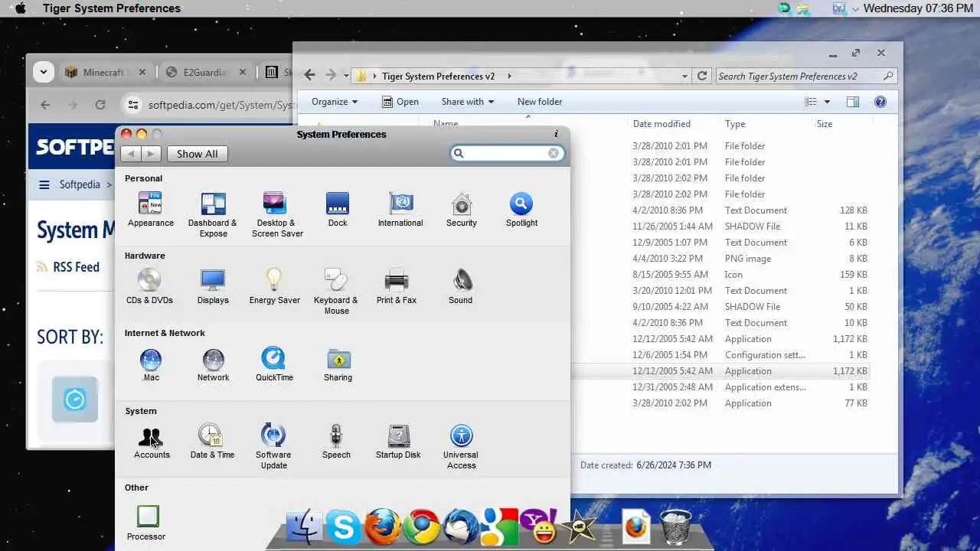Open the Sharing preference pane
The height and width of the screenshot is (551, 980).
[338, 364]
